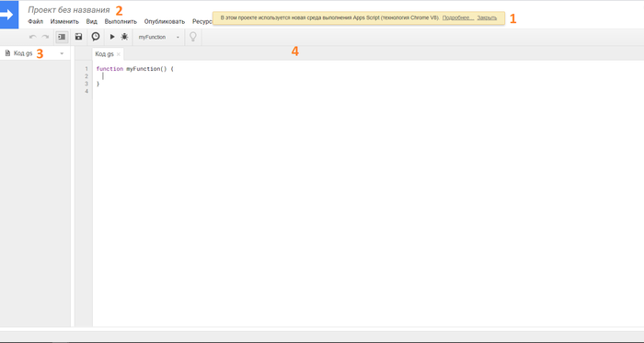Expand the Код.gs file options arrow
The height and width of the screenshot is (343, 644).
click(62, 53)
